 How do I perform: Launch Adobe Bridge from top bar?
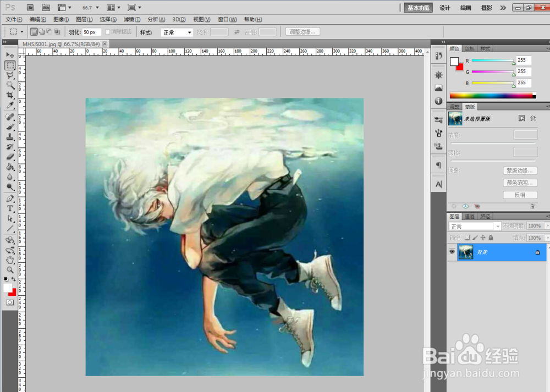[x=30, y=7]
